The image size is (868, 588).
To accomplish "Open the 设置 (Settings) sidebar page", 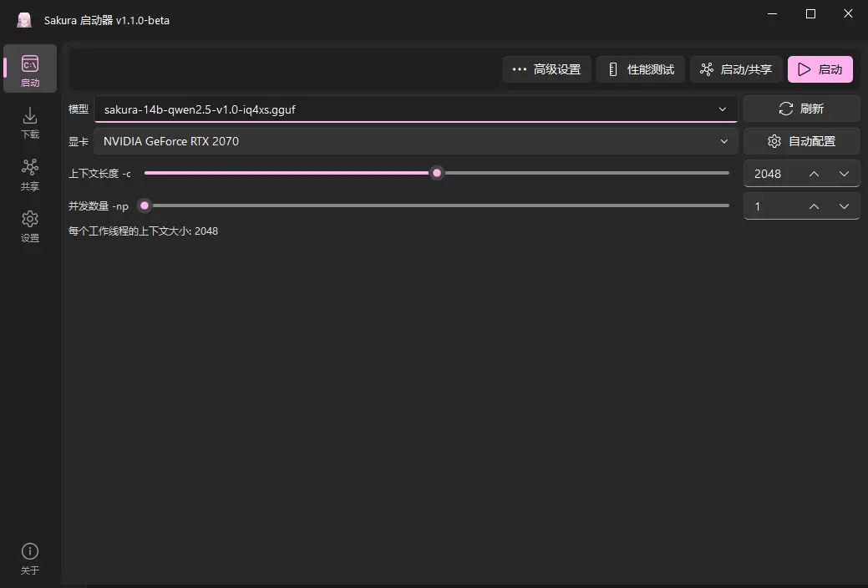I will click(x=30, y=226).
